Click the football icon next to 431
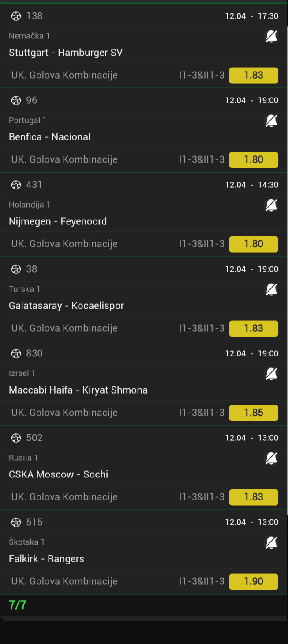 click(x=16, y=185)
